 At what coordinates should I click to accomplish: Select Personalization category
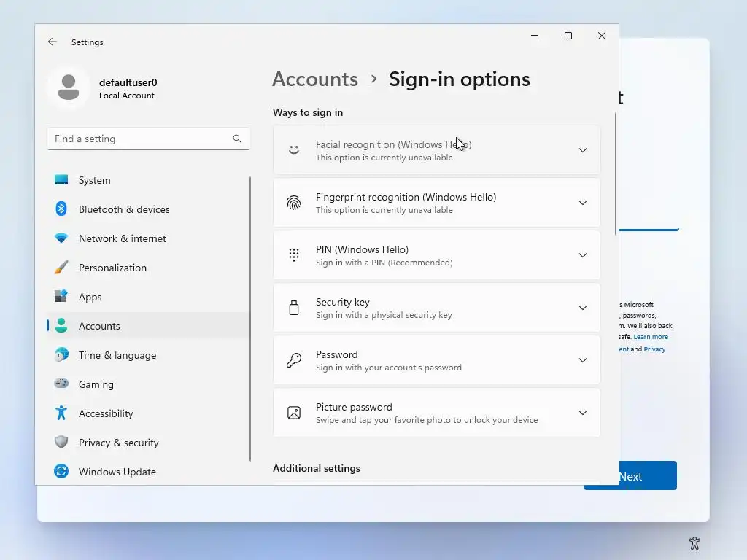pos(148,268)
